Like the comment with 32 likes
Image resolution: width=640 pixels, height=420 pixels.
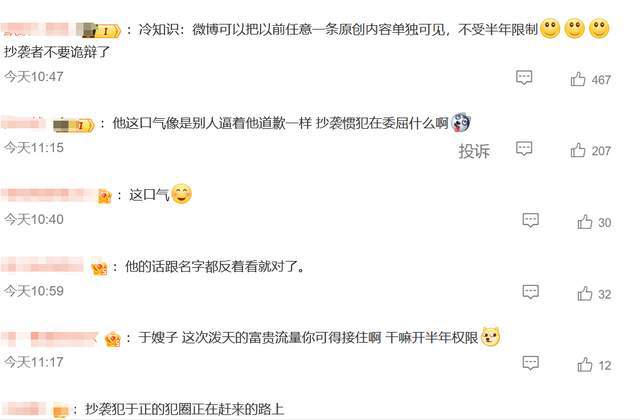click(584, 293)
